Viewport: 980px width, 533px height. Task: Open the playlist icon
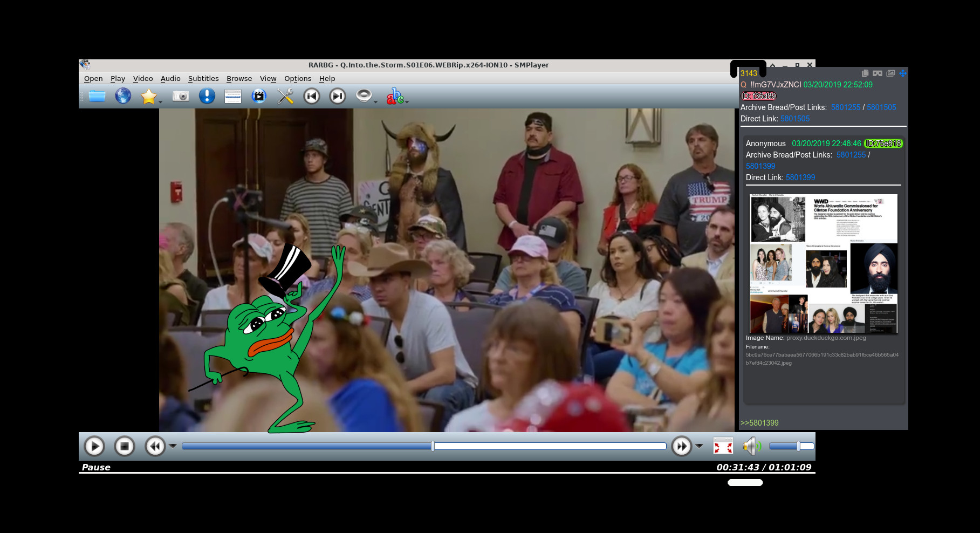233,97
